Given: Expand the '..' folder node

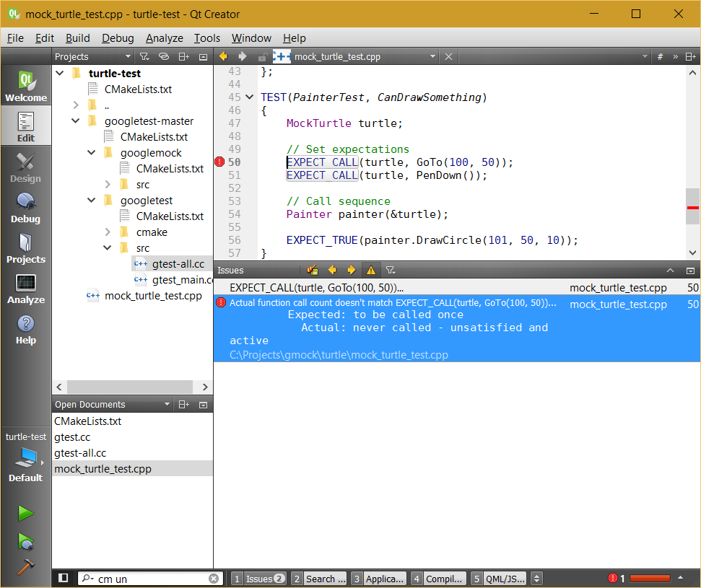Looking at the screenshot, I should (76, 105).
